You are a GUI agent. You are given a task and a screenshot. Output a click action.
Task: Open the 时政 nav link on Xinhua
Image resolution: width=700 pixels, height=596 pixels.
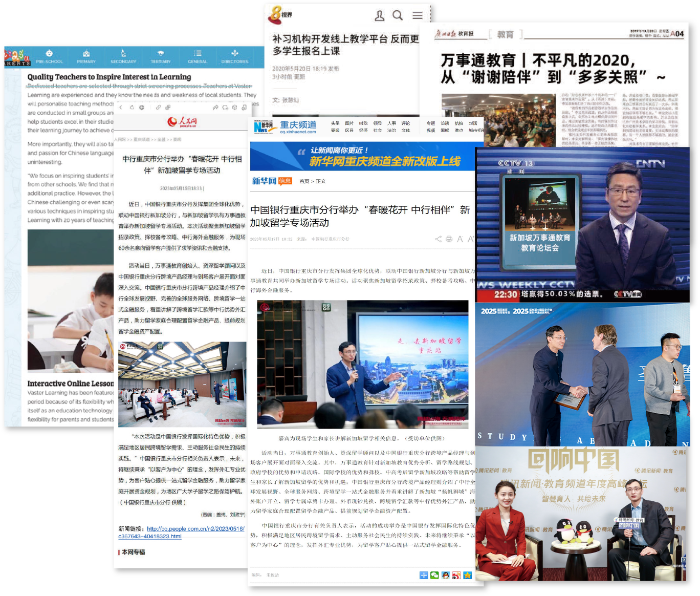coord(363,123)
